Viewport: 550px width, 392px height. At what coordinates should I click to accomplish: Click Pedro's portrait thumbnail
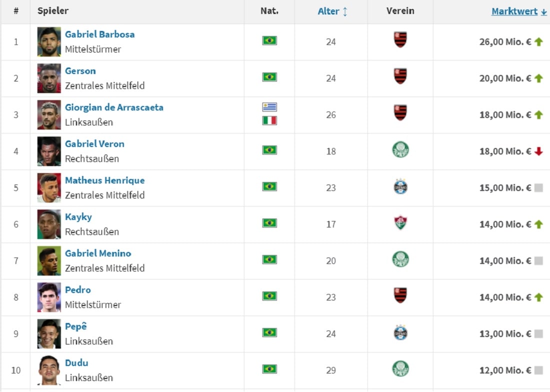click(x=49, y=297)
